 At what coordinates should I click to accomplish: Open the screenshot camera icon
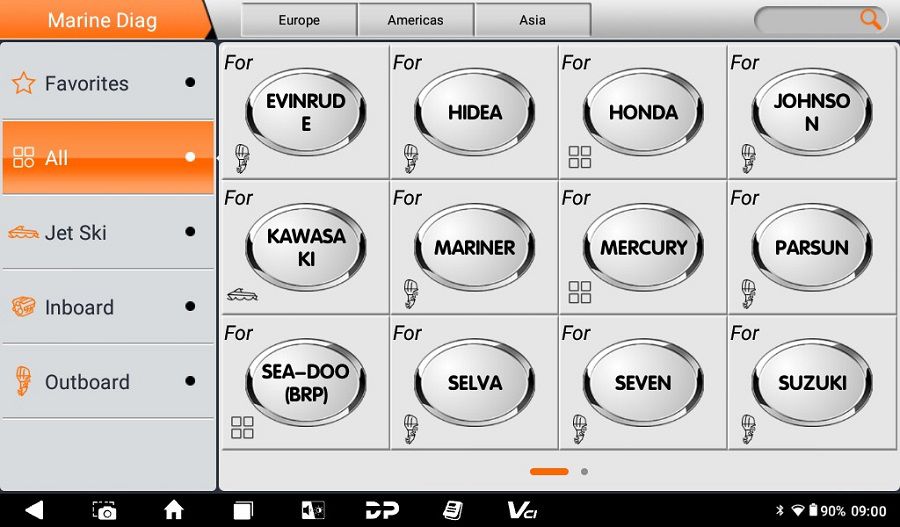(104, 510)
